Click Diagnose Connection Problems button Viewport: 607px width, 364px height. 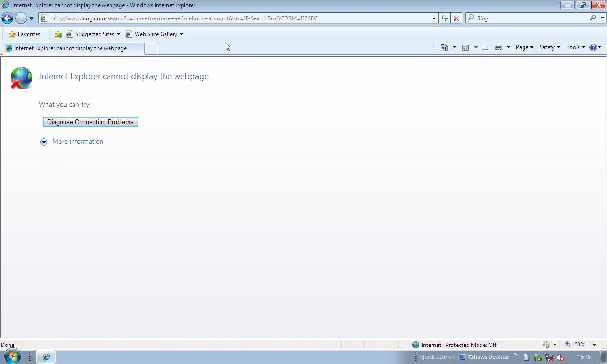[x=91, y=122]
